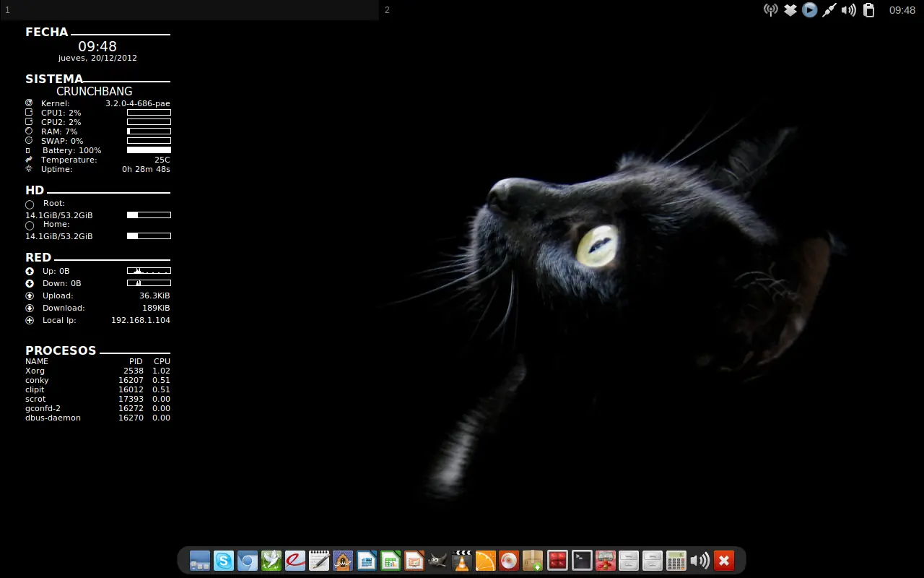
Task: Launch LibreOffice Calc spreadsheet icon
Action: tap(391, 561)
